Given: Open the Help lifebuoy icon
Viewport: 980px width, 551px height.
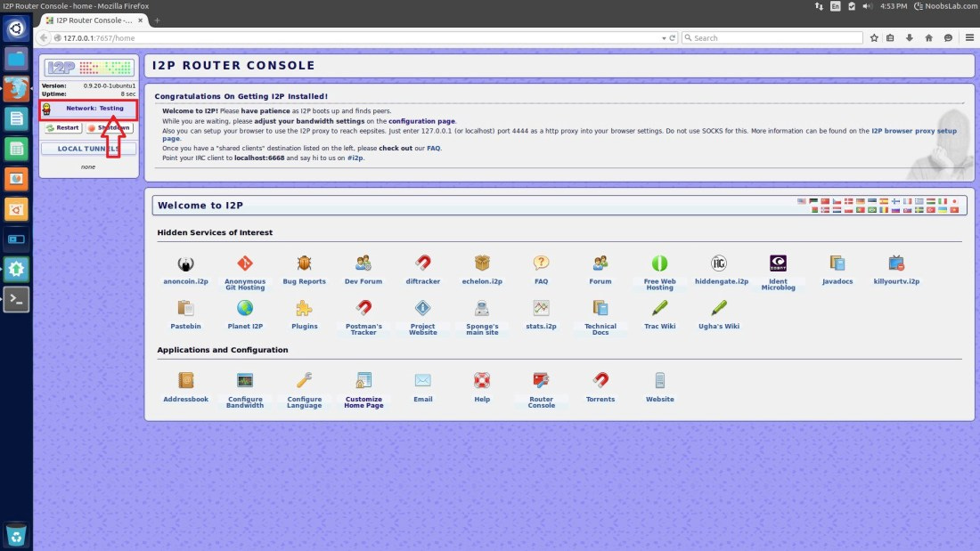Looking at the screenshot, I should tap(482, 381).
